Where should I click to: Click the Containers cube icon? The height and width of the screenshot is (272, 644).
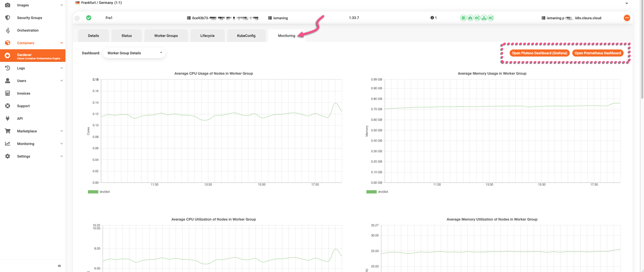pos(7,43)
